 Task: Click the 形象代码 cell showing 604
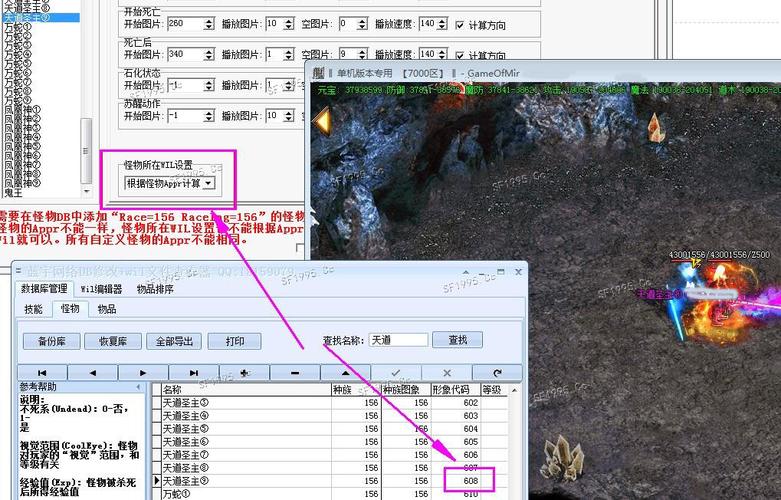(455, 429)
